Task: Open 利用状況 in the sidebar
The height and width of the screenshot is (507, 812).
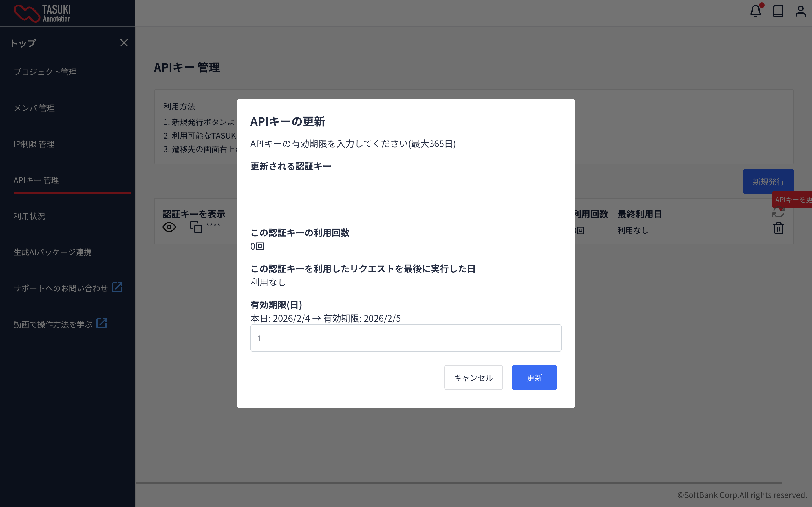Action: click(x=29, y=216)
